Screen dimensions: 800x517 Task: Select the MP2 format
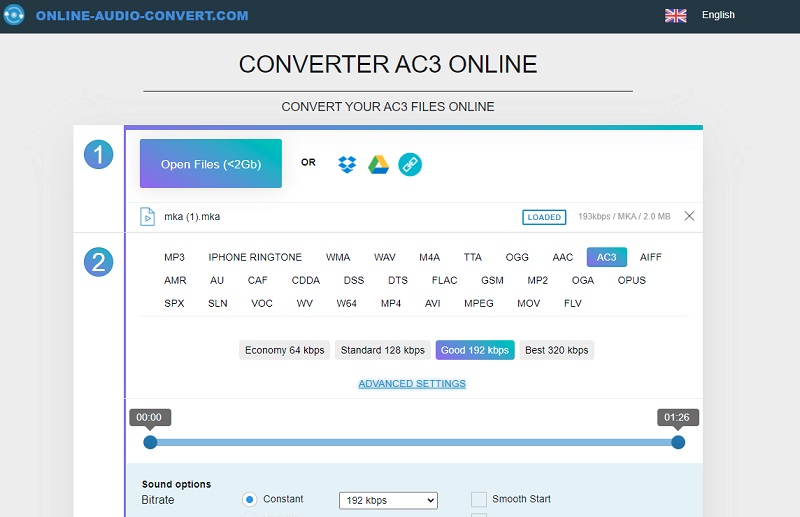(x=538, y=280)
